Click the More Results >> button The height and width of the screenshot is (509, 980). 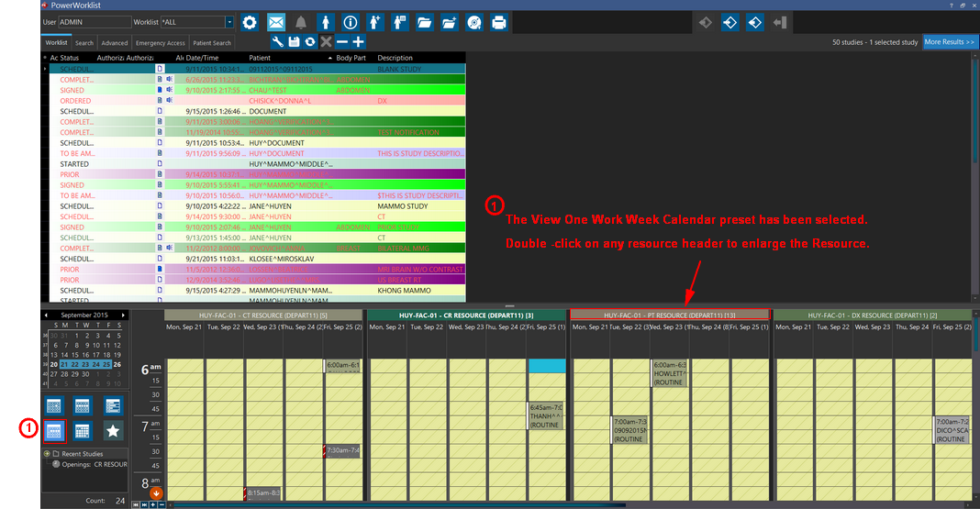pyautogui.click(x=949, y=42)
